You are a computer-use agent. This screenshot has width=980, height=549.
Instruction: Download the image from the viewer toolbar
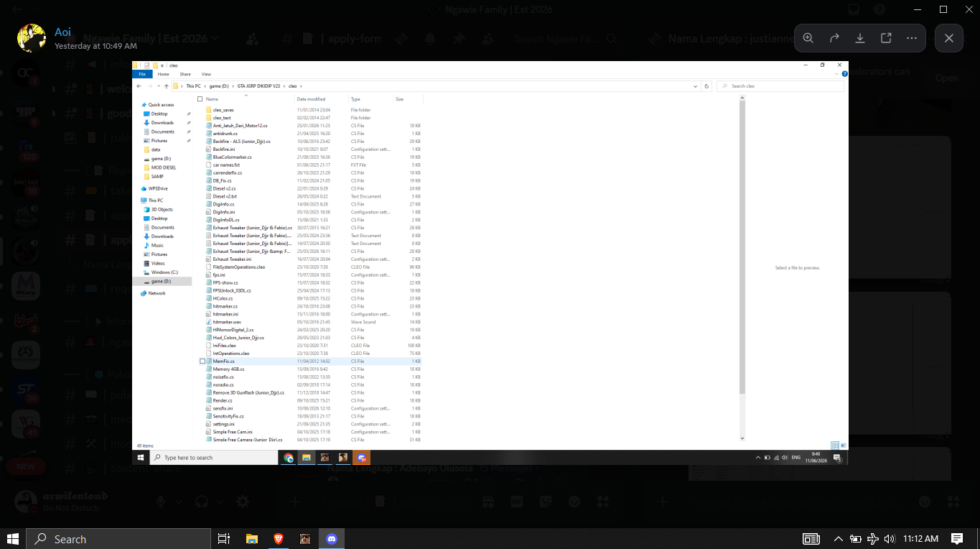pyautogui.click(x=860, y=38)
